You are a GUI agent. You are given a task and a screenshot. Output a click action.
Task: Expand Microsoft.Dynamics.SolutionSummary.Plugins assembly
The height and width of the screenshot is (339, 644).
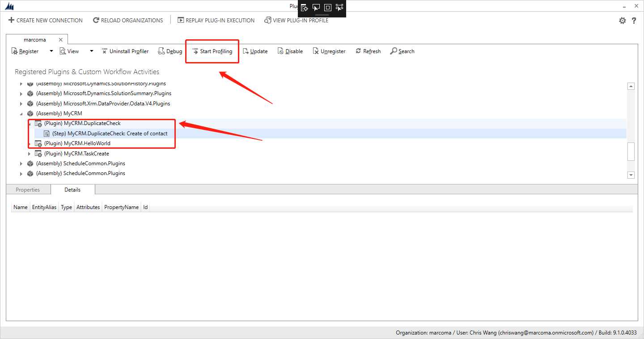tap(21, 94)
